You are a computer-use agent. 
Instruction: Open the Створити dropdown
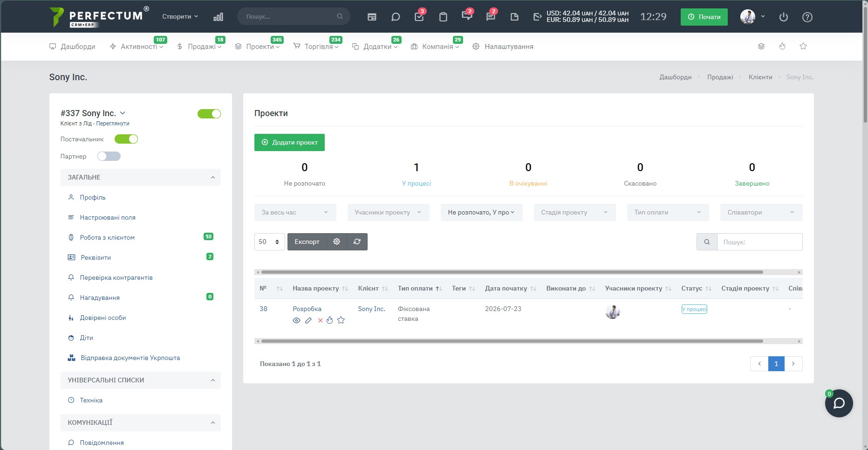pyautogui.click(x=180, y=16)
